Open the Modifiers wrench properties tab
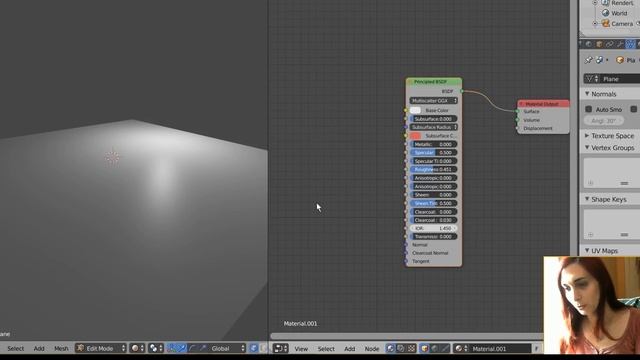The height and width of the screenshot is (360, 640). point(620,44)
